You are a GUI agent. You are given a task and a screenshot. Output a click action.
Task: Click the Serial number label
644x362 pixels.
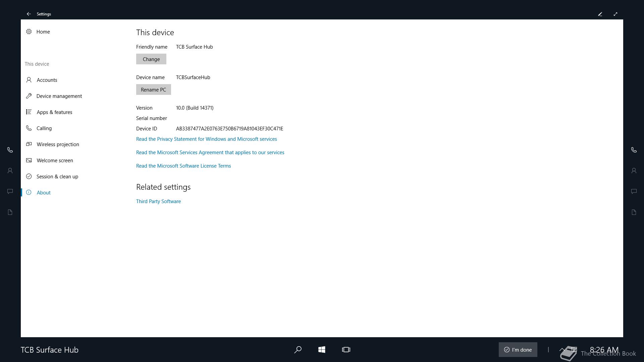[151, 118]
